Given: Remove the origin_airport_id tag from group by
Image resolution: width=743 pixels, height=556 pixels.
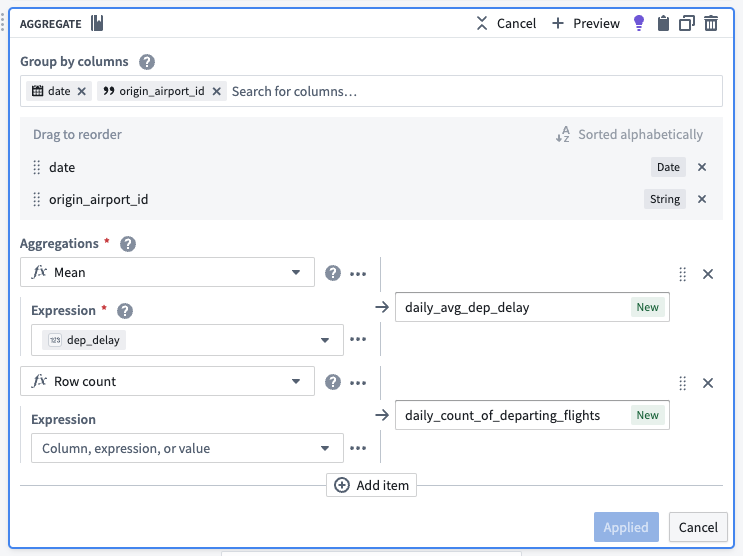Looking at the screenshot, I should [217, 91].
